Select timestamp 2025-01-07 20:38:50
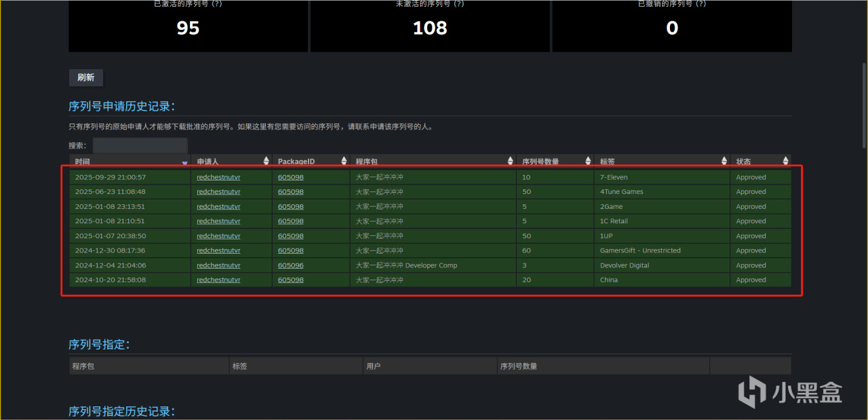This screenshot has height=420, width=868. coord(111,236)
